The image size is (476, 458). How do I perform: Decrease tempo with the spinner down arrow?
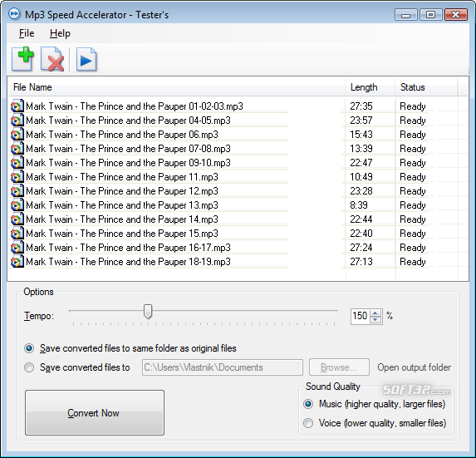pyautogui.click(x=375, y=319)
